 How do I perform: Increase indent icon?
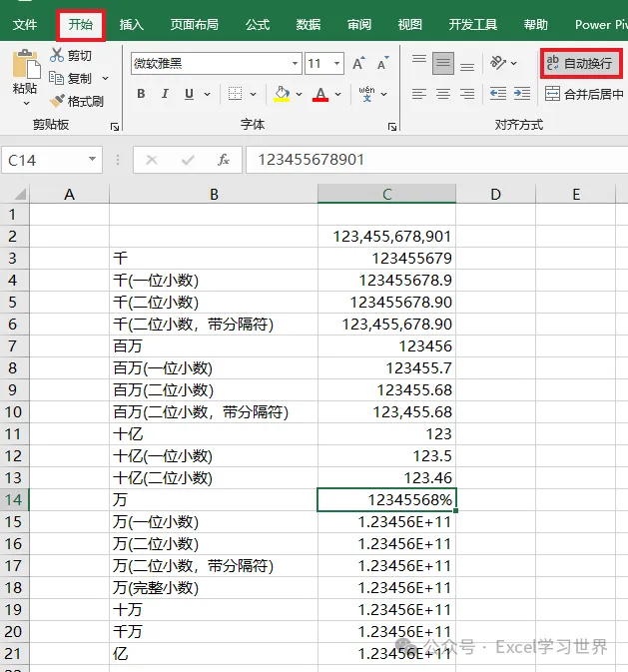(522, 94)
